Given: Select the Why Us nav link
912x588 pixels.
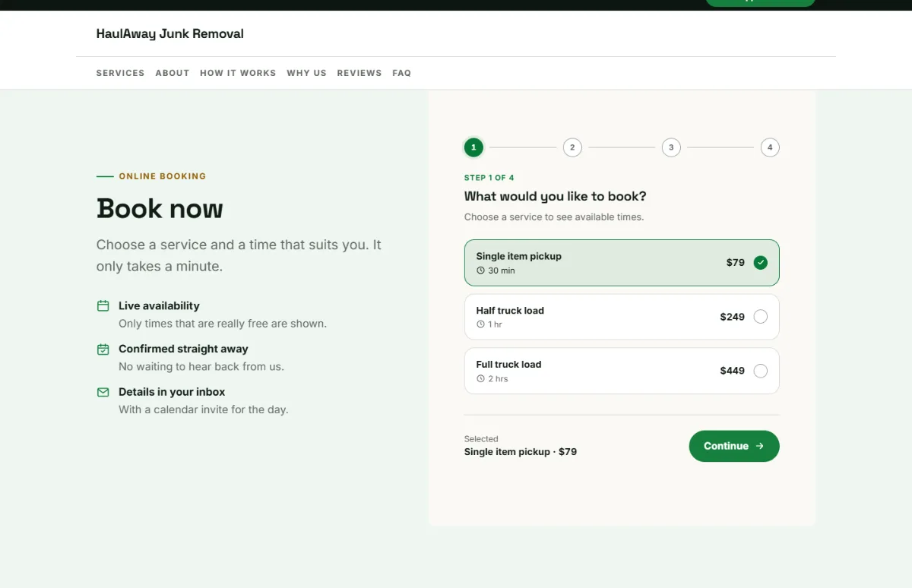Looking at the screenshot, I should [306, 73].
